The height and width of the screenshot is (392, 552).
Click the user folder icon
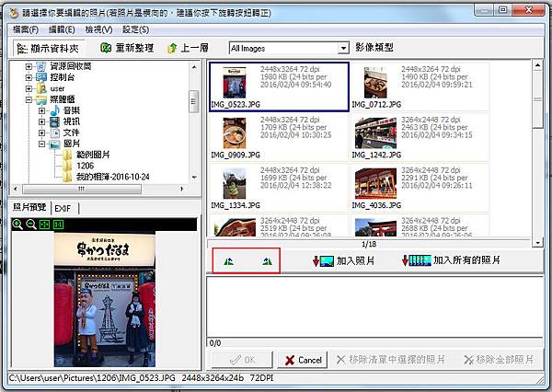click(41, 88)
